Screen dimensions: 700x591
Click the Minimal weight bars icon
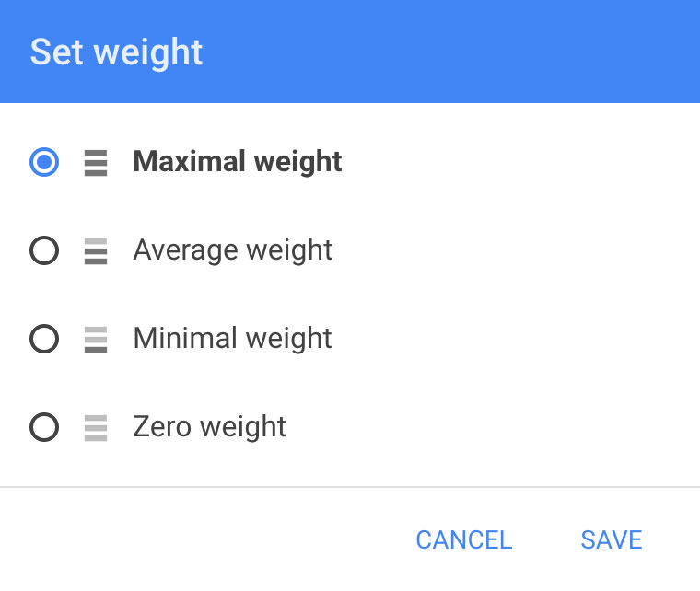[96, 340]
